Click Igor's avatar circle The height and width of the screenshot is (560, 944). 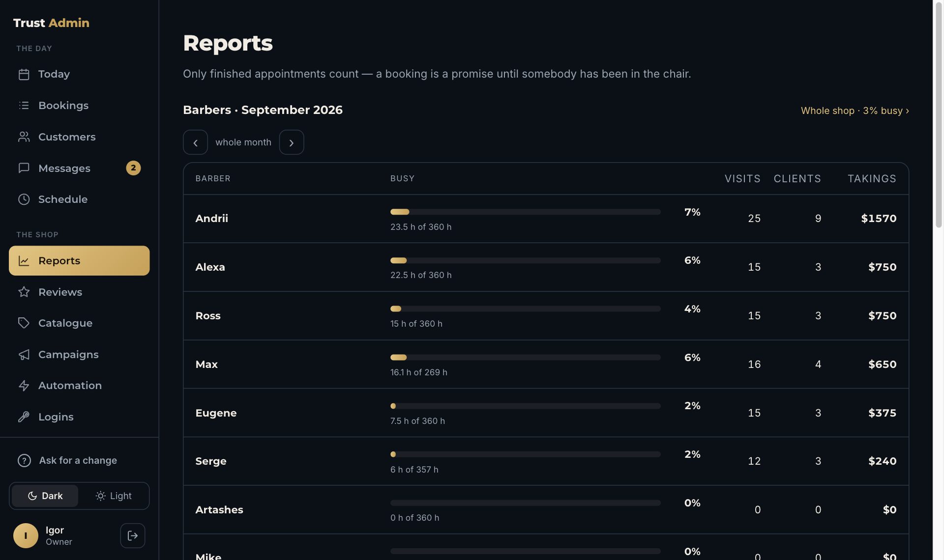[26, 536]
